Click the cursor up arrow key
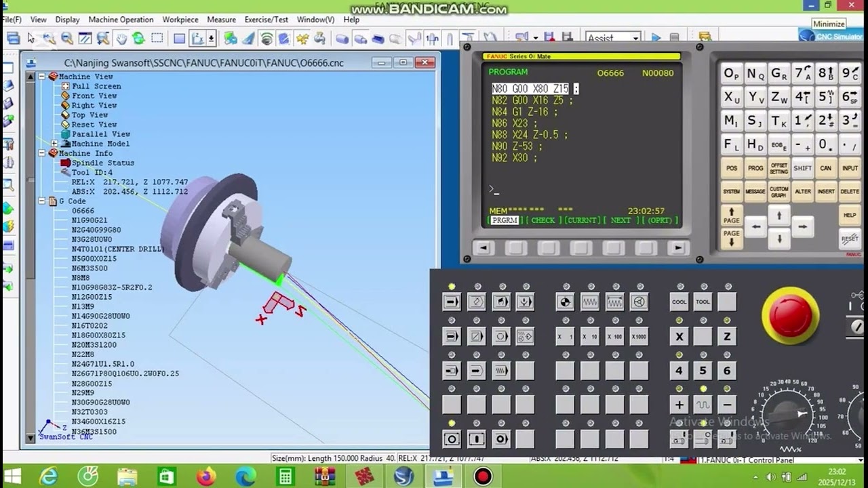 [779, 216]
